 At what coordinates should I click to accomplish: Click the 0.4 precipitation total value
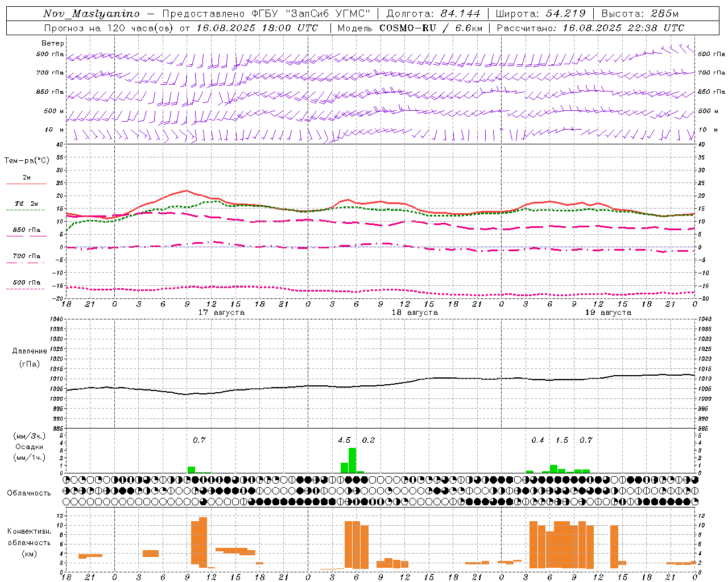[537, 440]
